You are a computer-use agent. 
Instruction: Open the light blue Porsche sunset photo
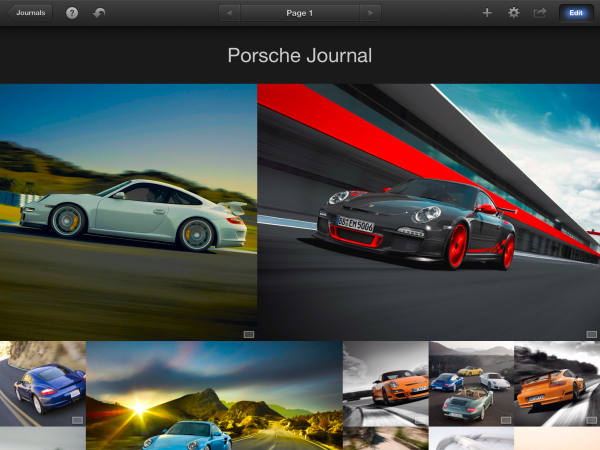tap(214, 396)
